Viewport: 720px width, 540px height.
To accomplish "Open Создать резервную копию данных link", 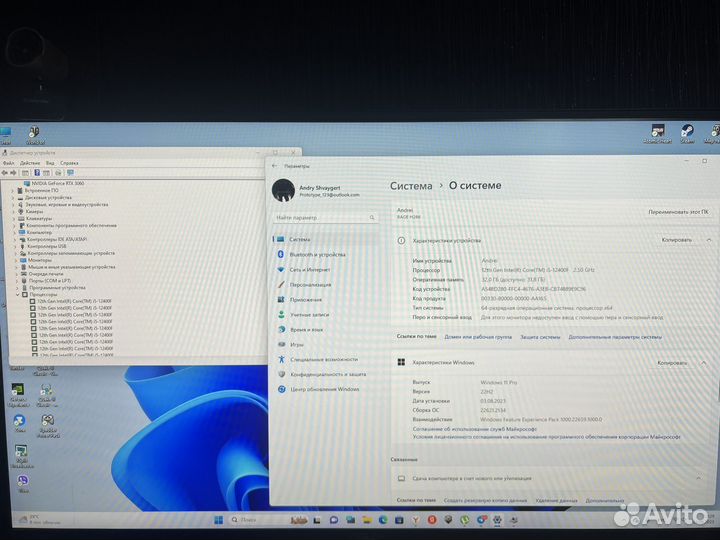I will point(485,501).
